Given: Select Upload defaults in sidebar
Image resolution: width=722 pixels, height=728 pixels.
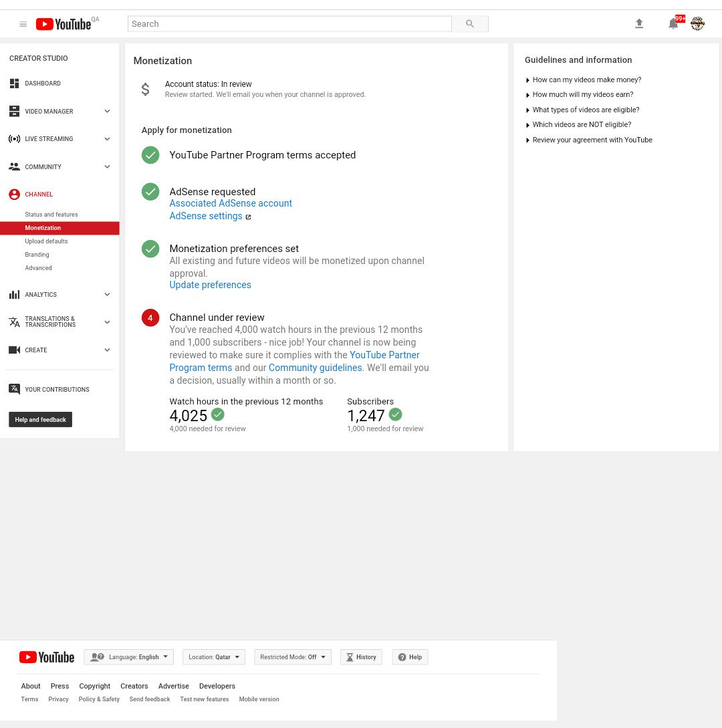Looking at the screenshot, I should (46, 241).
